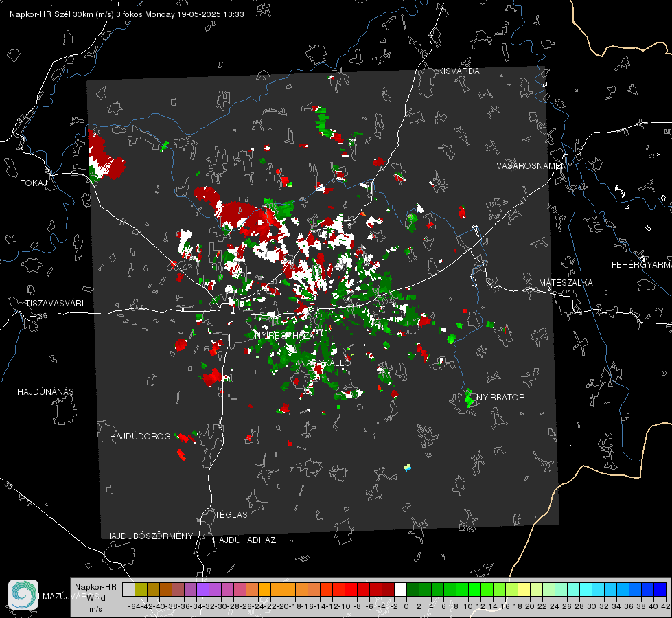Select the dark red swatch between -4 and -2

388,589
